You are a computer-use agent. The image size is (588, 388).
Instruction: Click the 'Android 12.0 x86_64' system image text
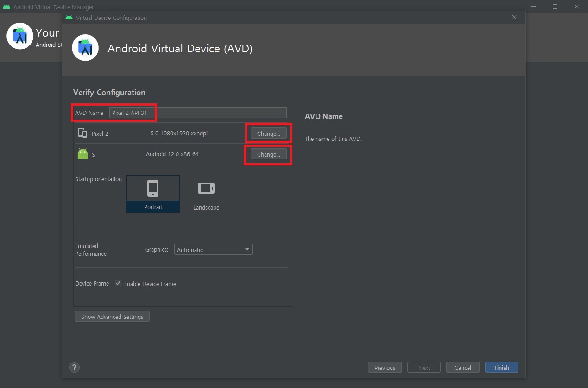(172, 154)
